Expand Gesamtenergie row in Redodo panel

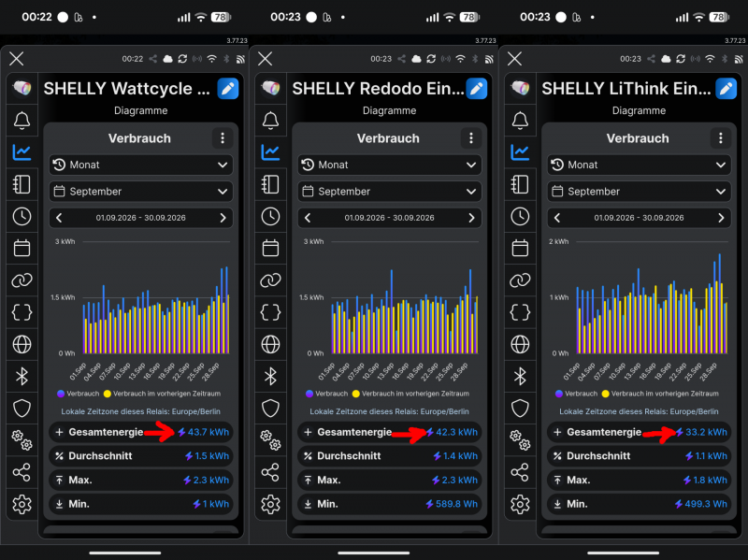[389, 432]
